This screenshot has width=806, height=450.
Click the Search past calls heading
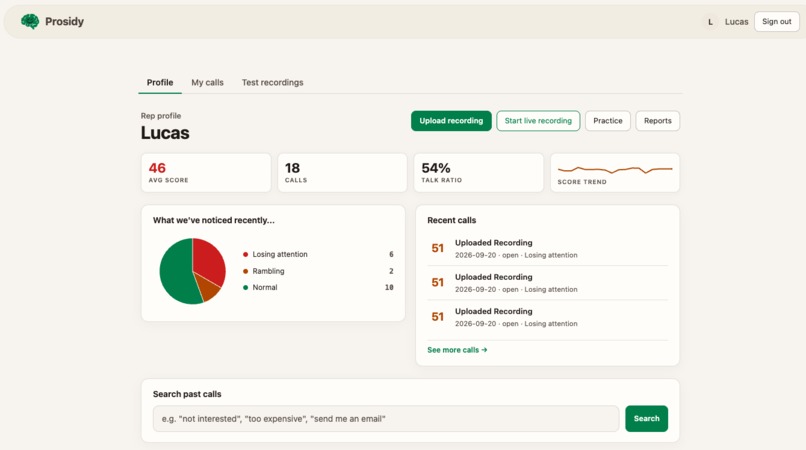point(187,394)
